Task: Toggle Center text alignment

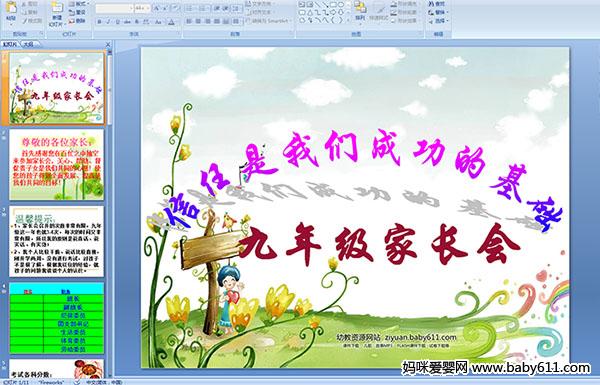Action: coord(198,21)
